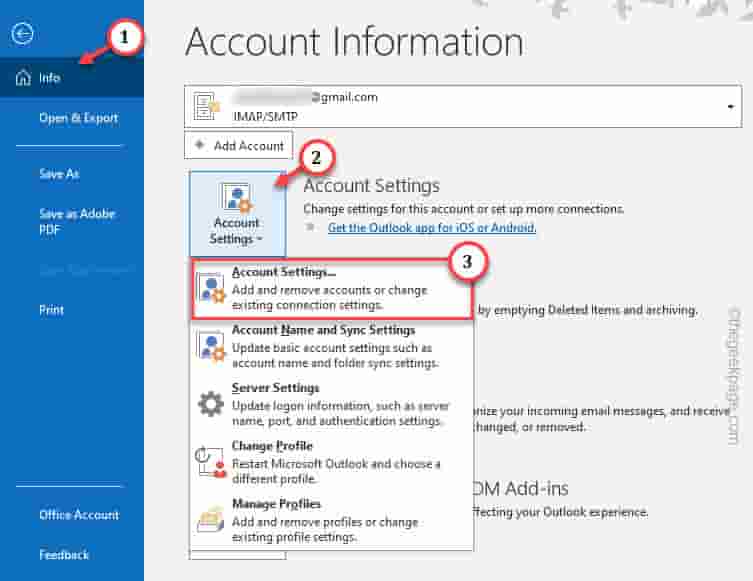Open Get the Outlook app link

pyautogui.click(x=432, y=228)
